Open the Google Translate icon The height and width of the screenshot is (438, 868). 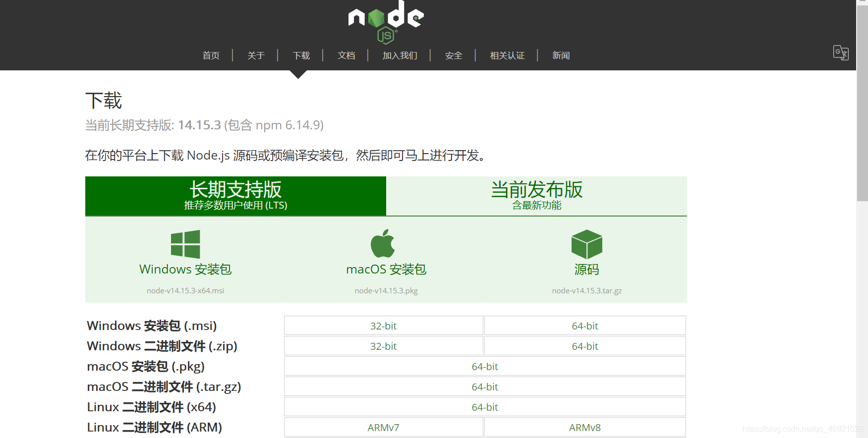pyautogui.click(x=841, y=53)
